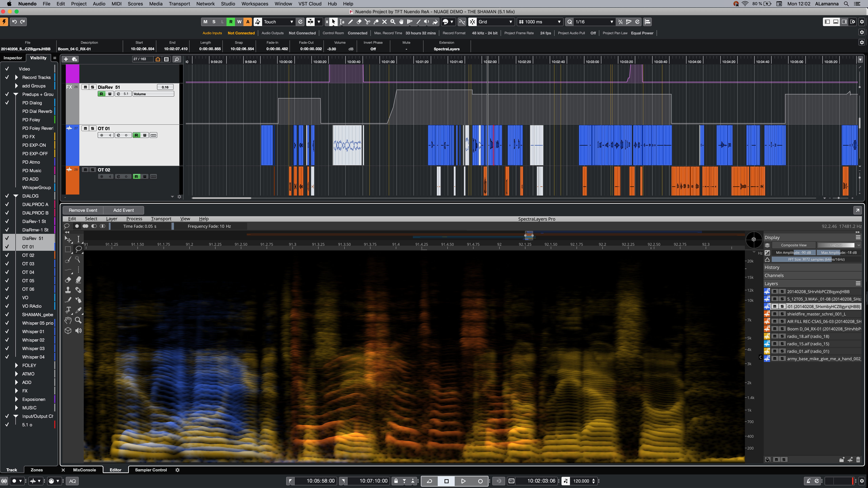This screenshot has width=868, height=488.
Task: Activate the 3D cube view tool
Action: pos(68,330)
